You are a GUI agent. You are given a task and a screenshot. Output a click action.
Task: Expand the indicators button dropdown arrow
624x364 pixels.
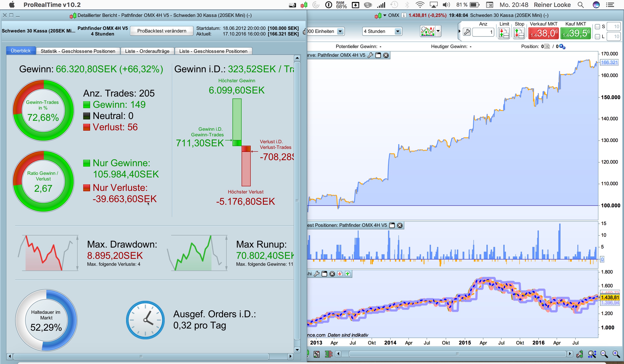(x=438, y=31)
